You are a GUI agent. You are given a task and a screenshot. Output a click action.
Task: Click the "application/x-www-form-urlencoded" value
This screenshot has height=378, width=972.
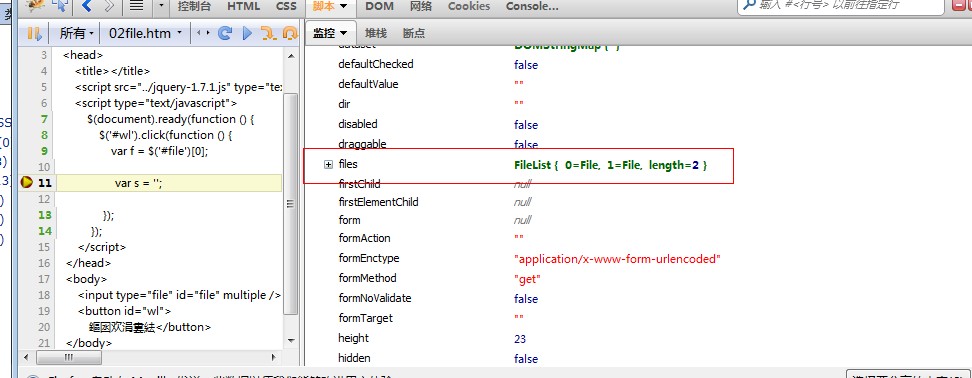tap(617, 259)
